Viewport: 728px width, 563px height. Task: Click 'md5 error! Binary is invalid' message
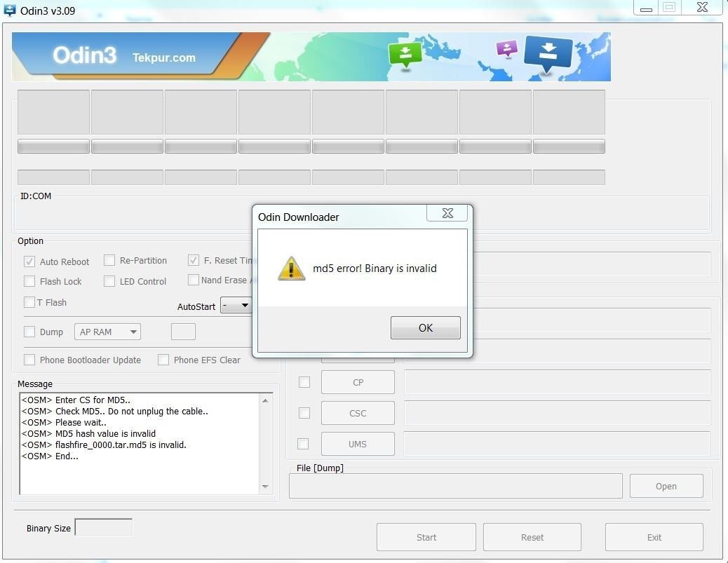(375, 269)
